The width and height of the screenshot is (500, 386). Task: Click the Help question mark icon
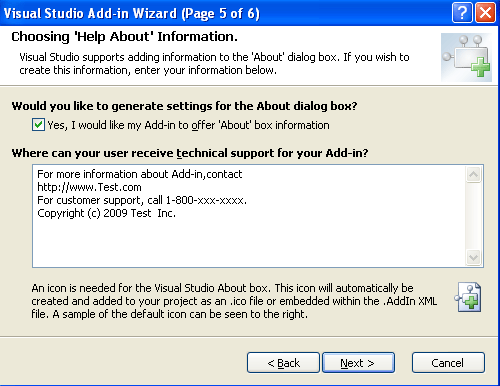coord(462,13)
